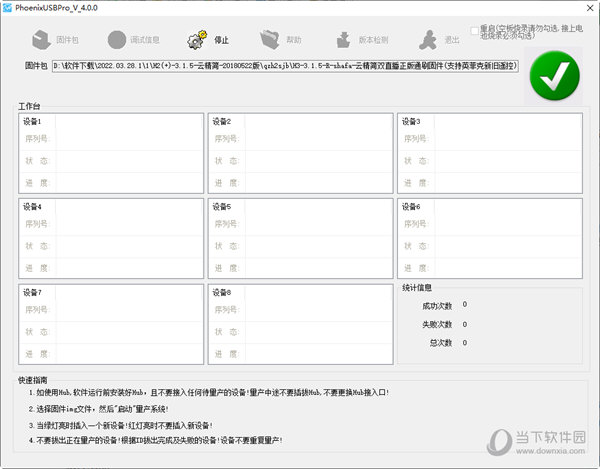
Task: Close the PhoenixUSBPro window
Action: point(590,8)
